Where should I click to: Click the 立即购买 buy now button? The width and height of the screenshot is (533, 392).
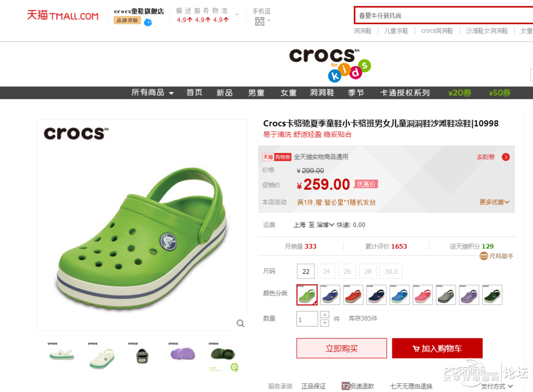click(341, 348)
